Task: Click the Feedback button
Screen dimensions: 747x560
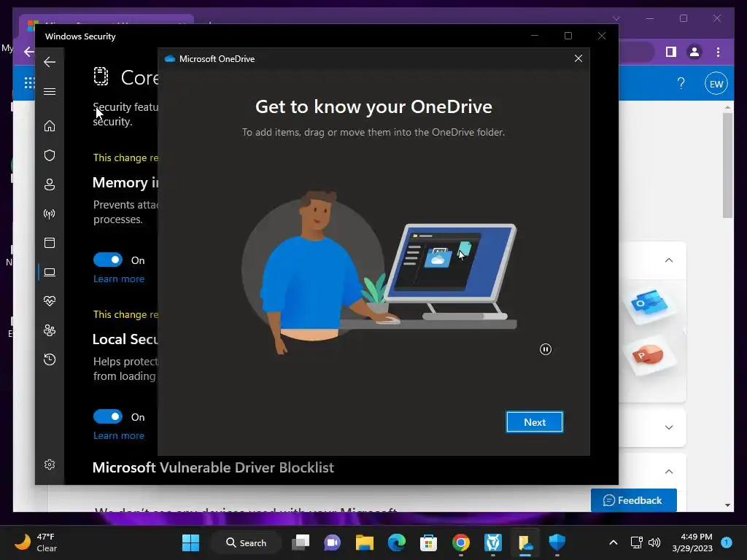Action: 633,500
